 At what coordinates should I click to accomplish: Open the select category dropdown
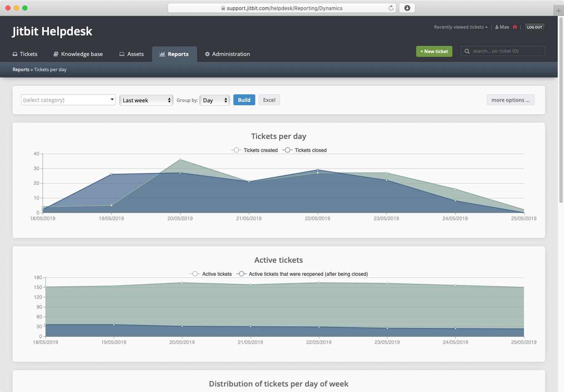(x=68, y=100)
